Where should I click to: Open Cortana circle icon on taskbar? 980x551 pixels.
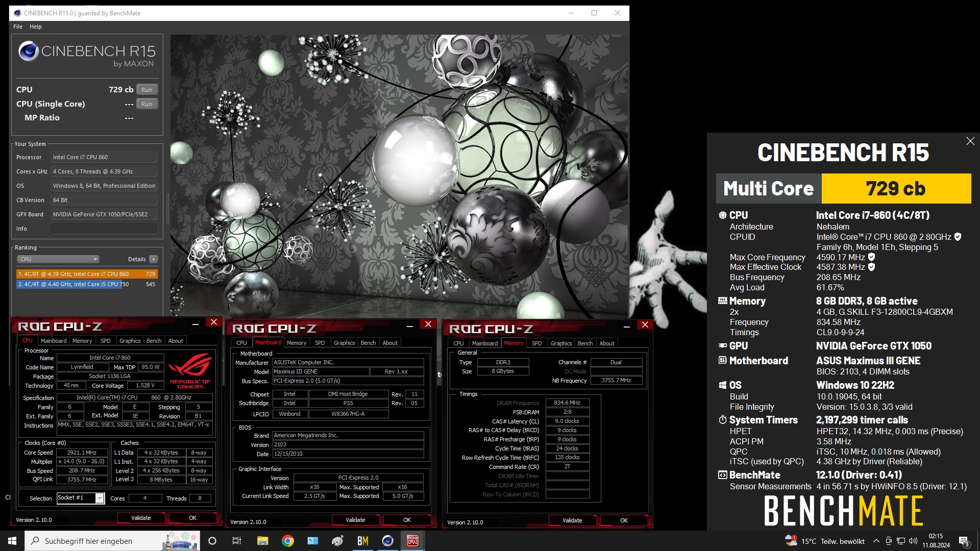click(212, 541)
